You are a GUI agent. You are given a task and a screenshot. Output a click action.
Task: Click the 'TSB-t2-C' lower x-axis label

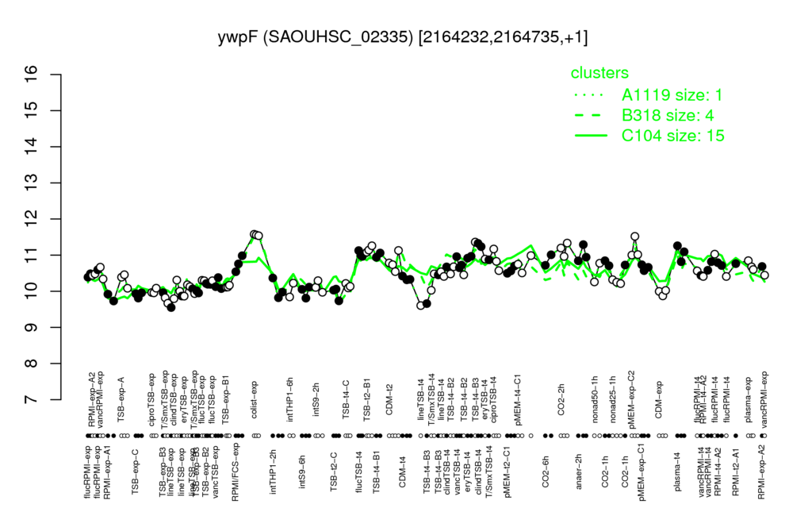coord(334,471)
